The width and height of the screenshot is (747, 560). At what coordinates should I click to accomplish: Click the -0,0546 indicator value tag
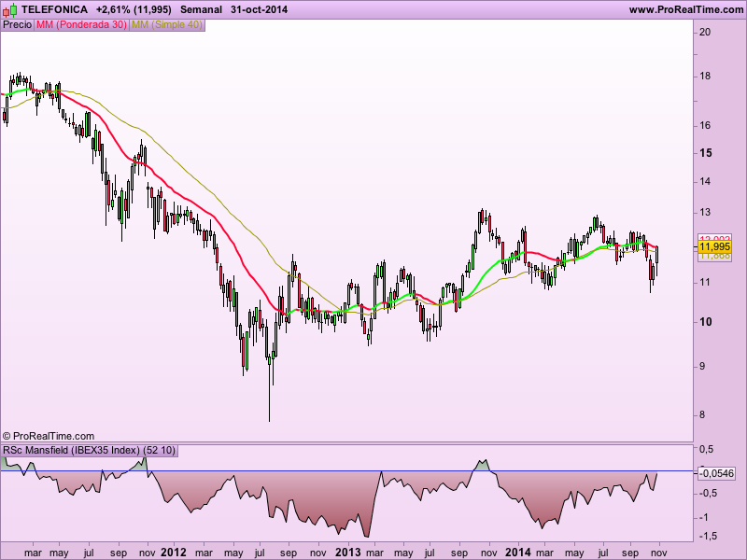coord(716,473)
